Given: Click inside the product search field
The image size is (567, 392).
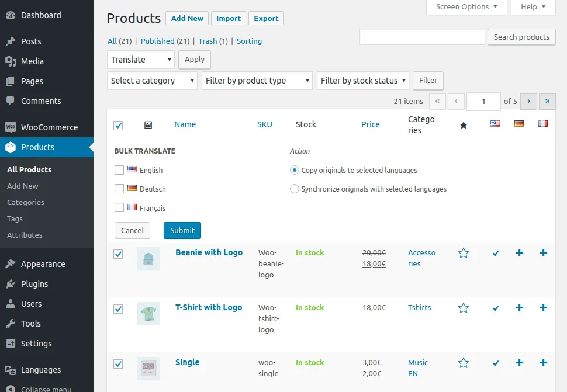Looking at the screenshot, I should [421, 37].
